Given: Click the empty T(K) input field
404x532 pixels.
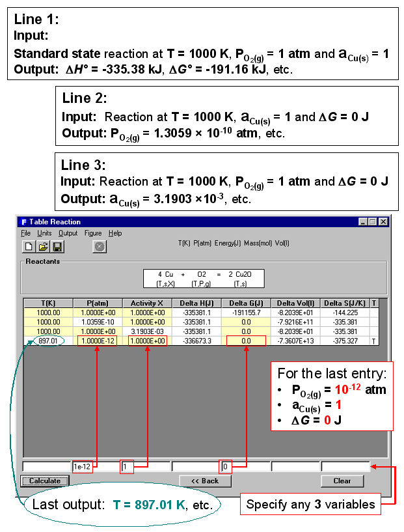Looking at the screenshot, I should click(x=46, y=467).
